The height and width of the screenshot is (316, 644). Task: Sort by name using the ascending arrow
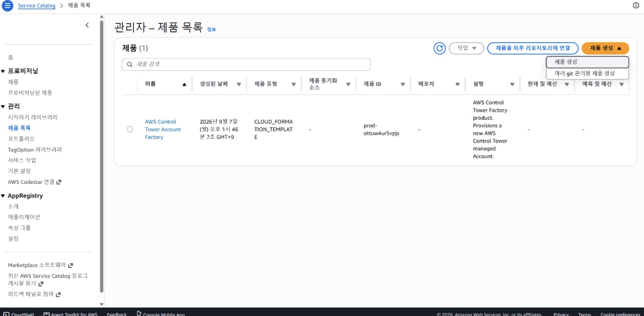(184, 85)
